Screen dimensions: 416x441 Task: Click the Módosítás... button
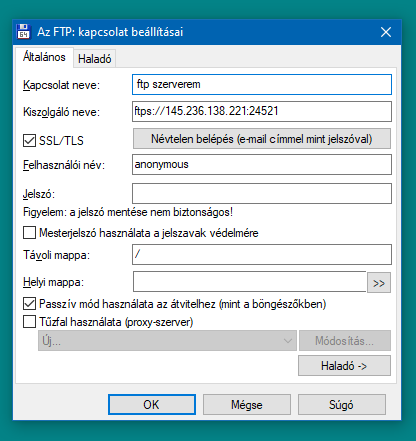coord(345,341)
